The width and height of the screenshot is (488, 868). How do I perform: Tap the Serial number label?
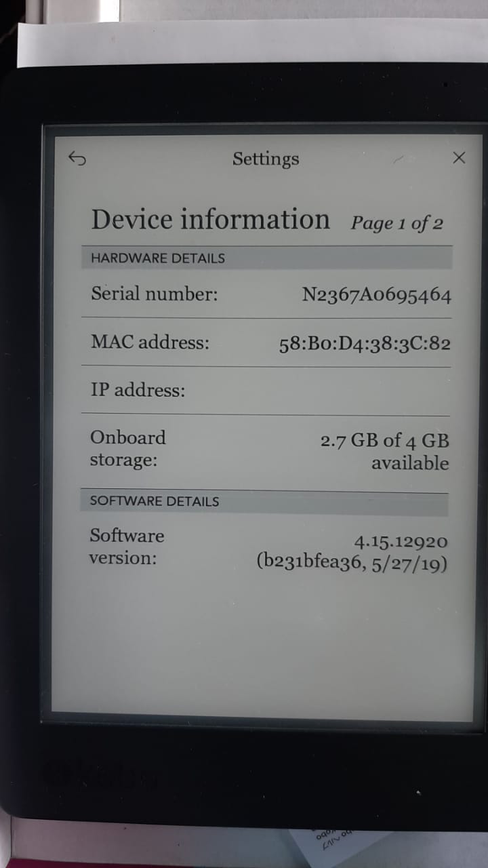click(155, 294)
